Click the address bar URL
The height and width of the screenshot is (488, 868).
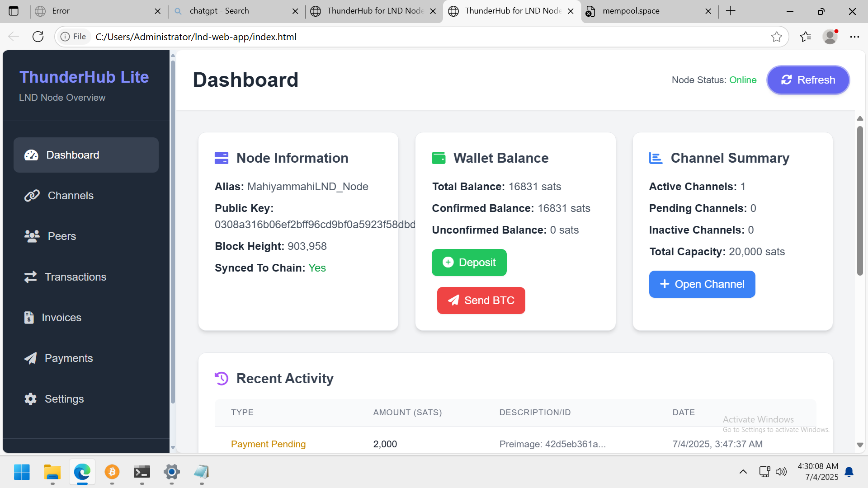pos(196,37)
